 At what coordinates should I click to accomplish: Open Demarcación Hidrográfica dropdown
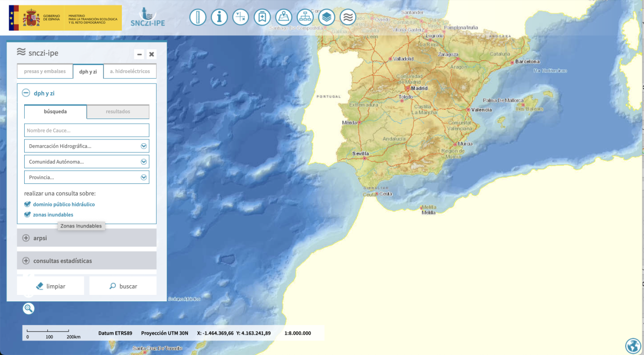(86, 146)
